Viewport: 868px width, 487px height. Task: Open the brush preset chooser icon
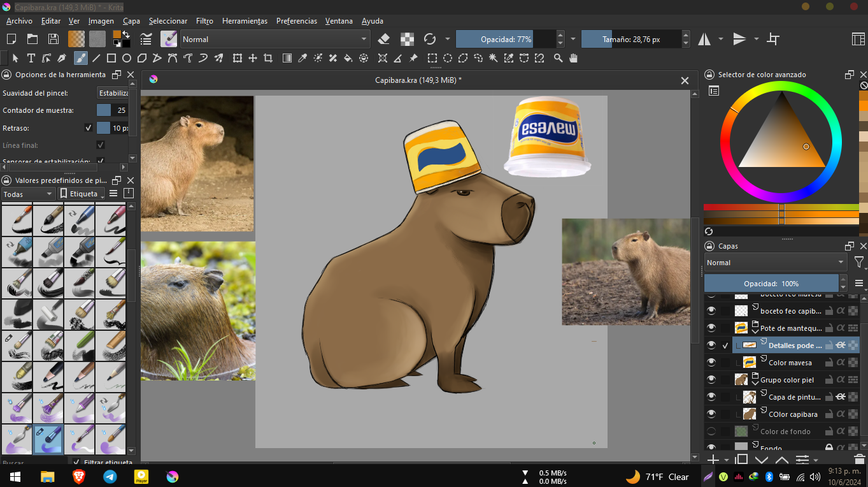click(x=169, y=39)
